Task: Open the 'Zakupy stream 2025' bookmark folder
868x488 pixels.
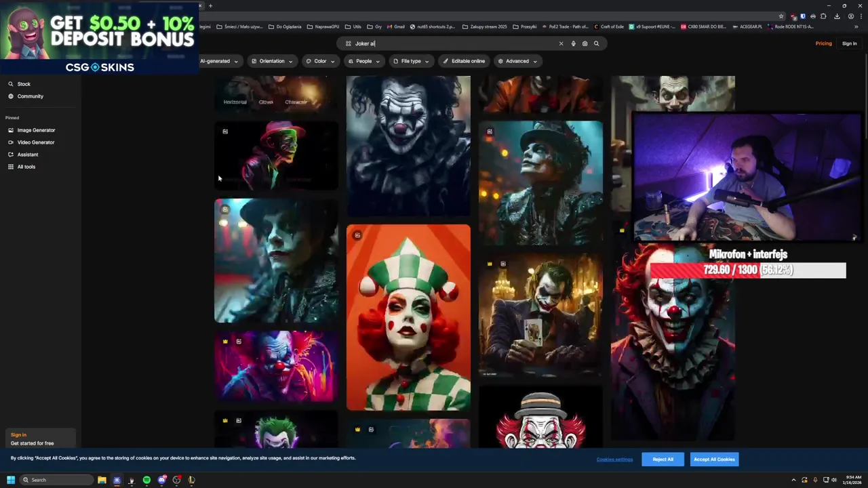Action: pyautogui.click(x=484, y=27)
